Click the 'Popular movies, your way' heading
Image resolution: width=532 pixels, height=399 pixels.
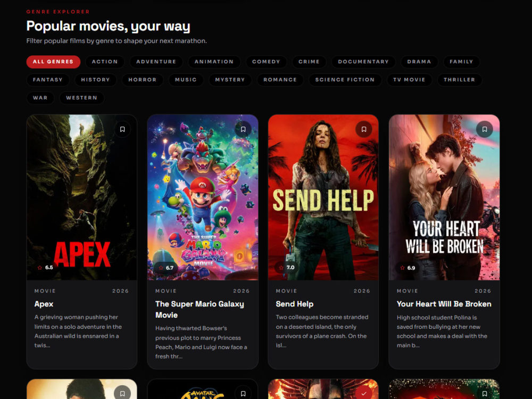coord(108,27)
